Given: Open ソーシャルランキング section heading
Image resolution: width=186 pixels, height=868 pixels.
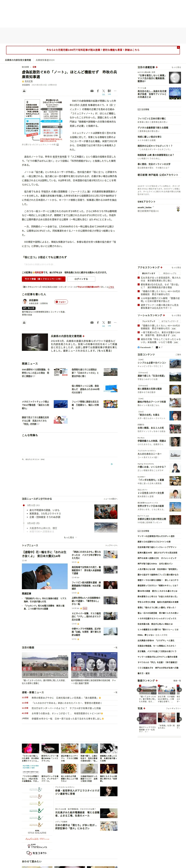Looking at the screenshot, I should [x=151, y=315].
